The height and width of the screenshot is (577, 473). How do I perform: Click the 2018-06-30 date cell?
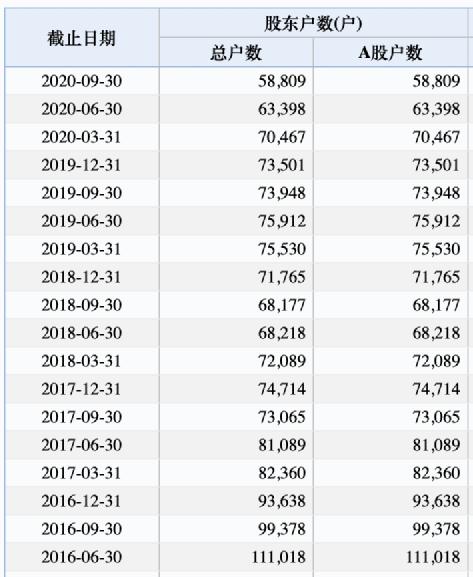pos(82,333)
